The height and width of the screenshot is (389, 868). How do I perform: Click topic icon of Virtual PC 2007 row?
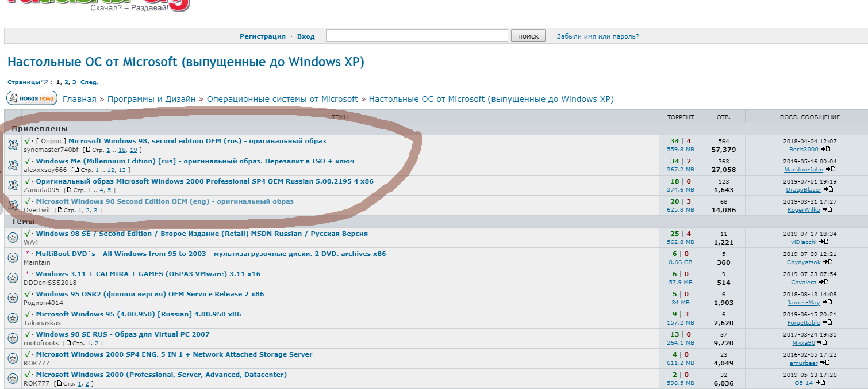pos(13,338)
